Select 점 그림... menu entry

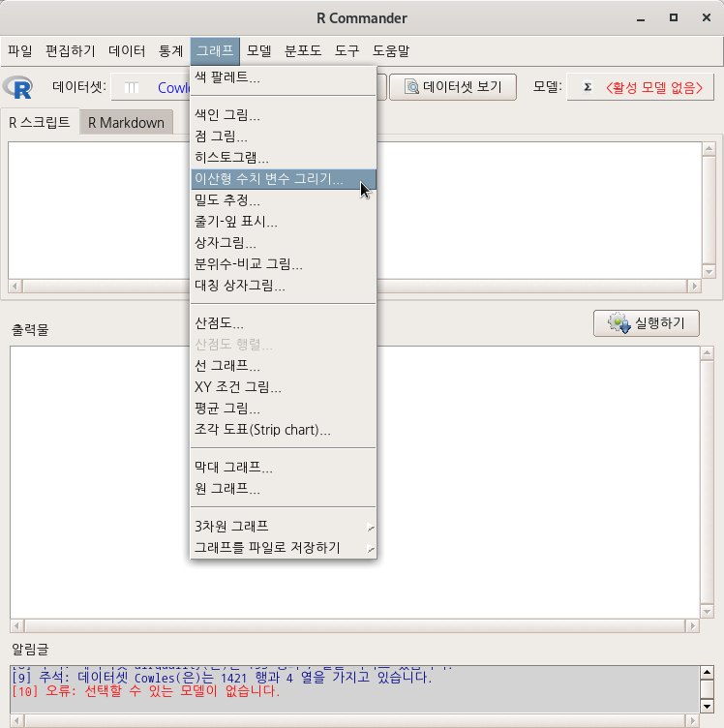[x=283, y=136]
